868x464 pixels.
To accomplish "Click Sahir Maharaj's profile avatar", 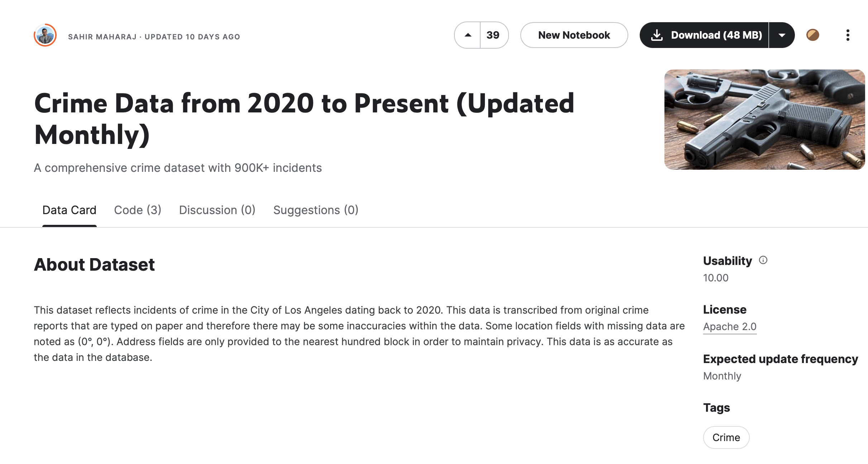I will 45,35.
